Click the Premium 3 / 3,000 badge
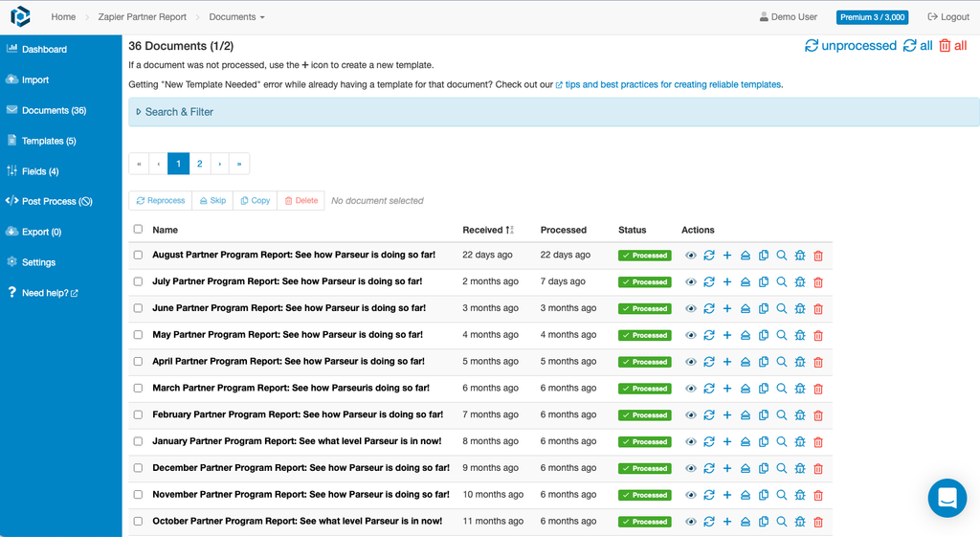Image resolution: width=980 pixels, height=537 pixels. (873, 17)
